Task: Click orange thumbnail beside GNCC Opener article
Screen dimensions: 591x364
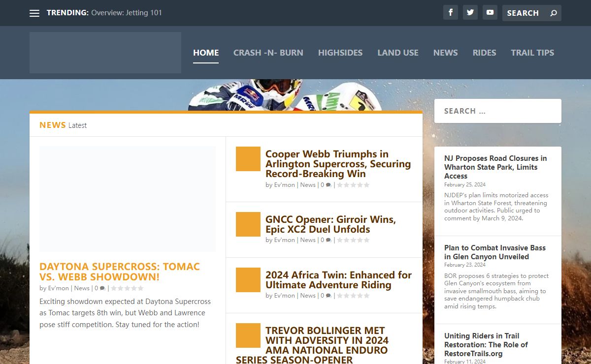Action: [x=248, y=224]
